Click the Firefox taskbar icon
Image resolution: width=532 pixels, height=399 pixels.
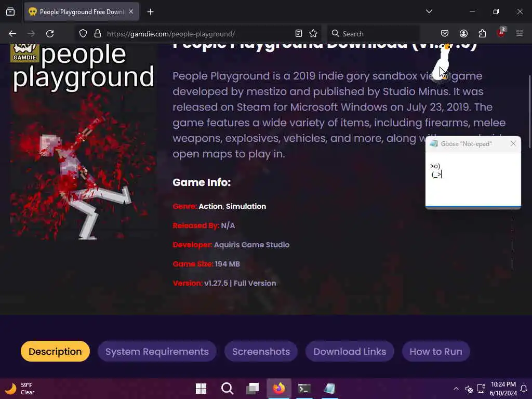[279, 389]
